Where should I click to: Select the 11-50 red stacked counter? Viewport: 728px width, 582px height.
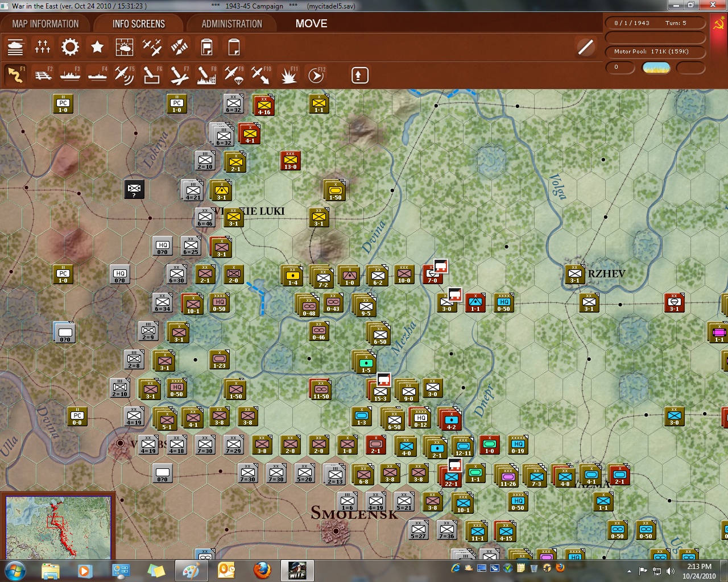click(x=321, y=389)
